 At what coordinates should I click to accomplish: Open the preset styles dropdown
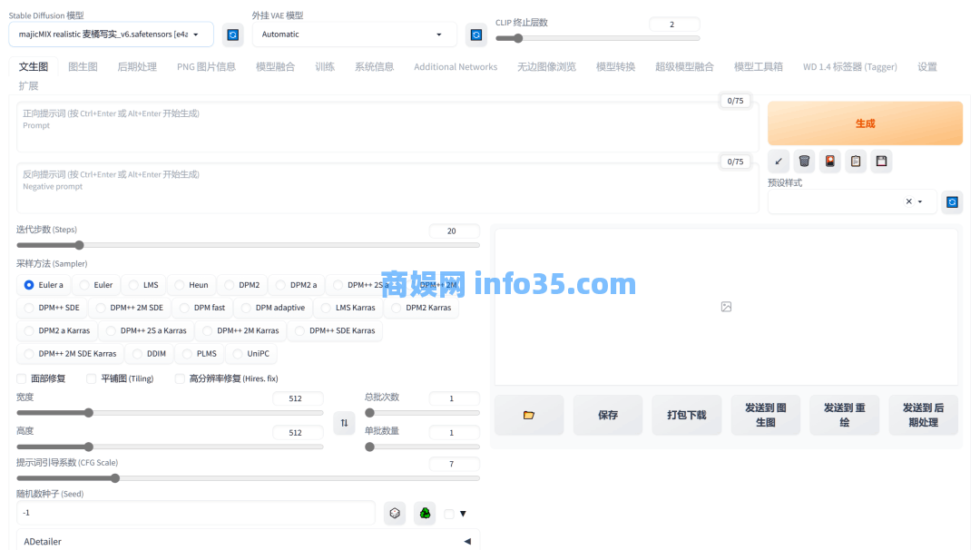pyautogui.click(x=852, y=201)
